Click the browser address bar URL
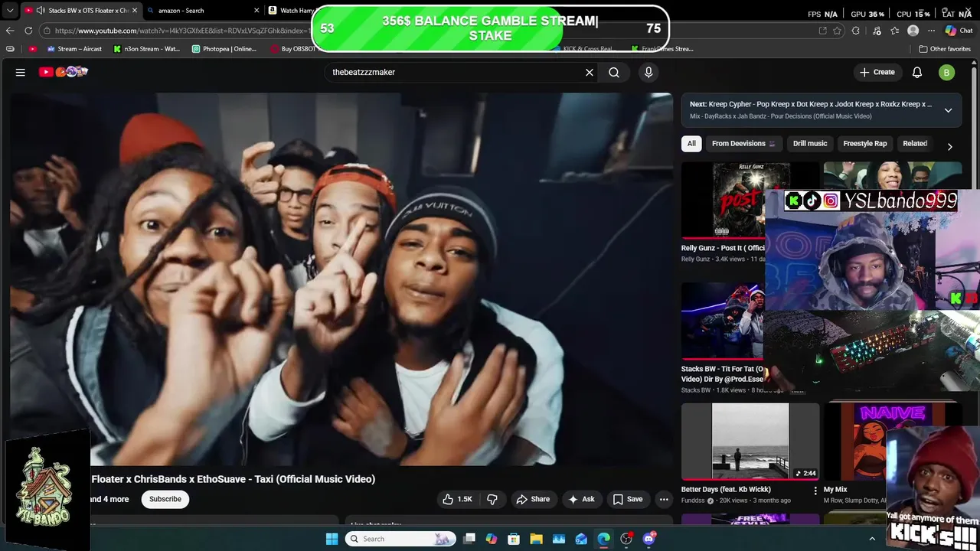980x551 pixels. pyautogui.click(x=182, y=31)
